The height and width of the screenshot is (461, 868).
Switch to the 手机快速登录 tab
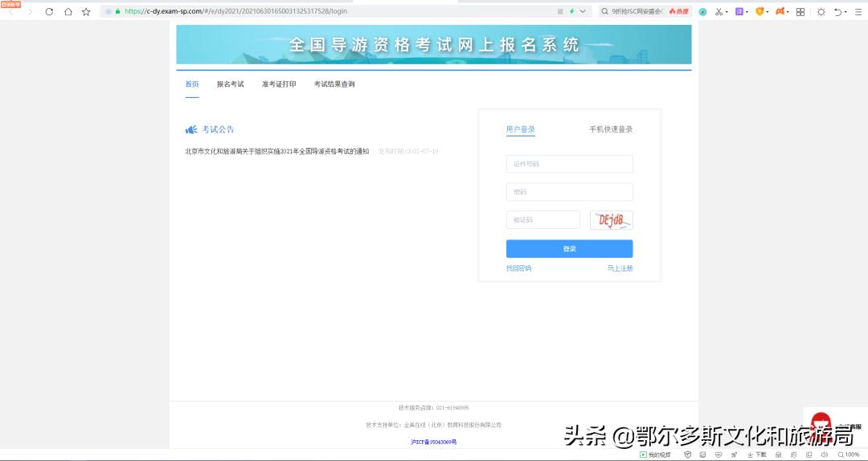coord(611,129)
